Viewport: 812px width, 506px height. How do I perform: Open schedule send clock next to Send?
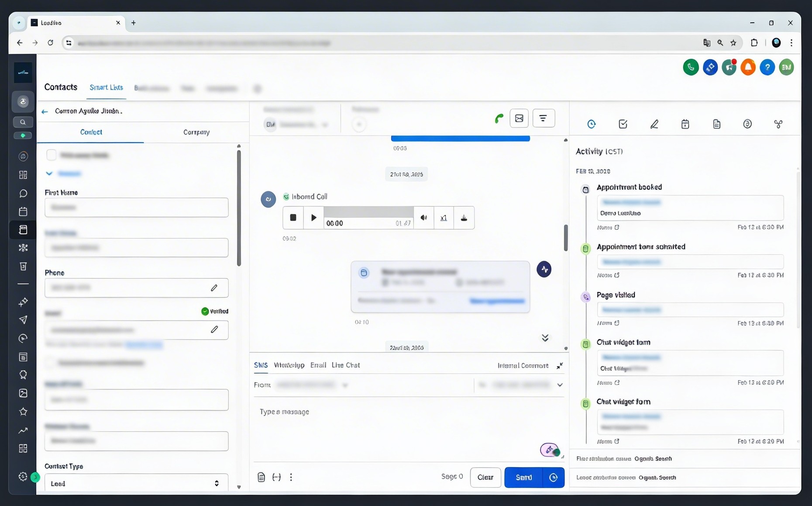[553, 478]
